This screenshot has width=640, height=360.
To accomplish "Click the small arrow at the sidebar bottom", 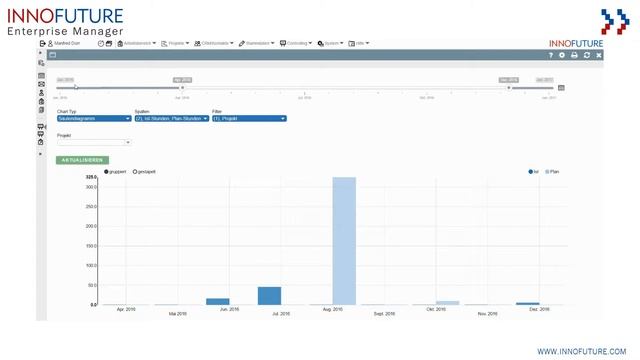I will tap(40, 154).
